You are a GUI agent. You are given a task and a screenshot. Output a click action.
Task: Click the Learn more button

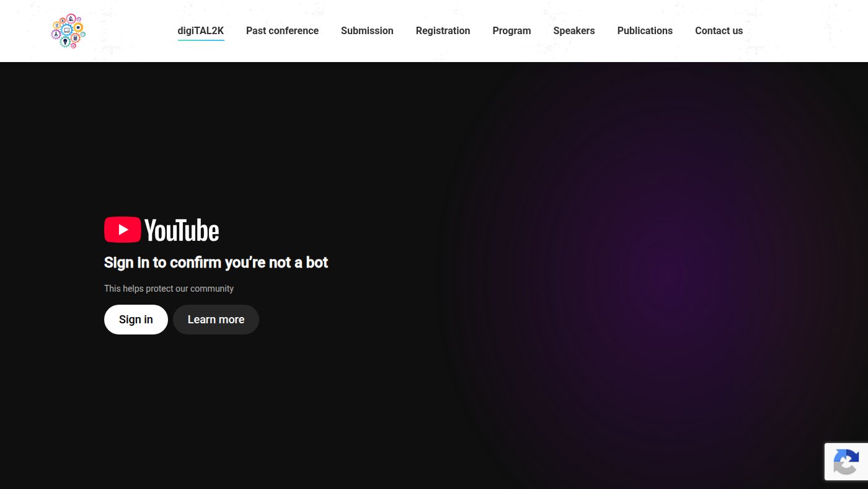click(216, 320)
